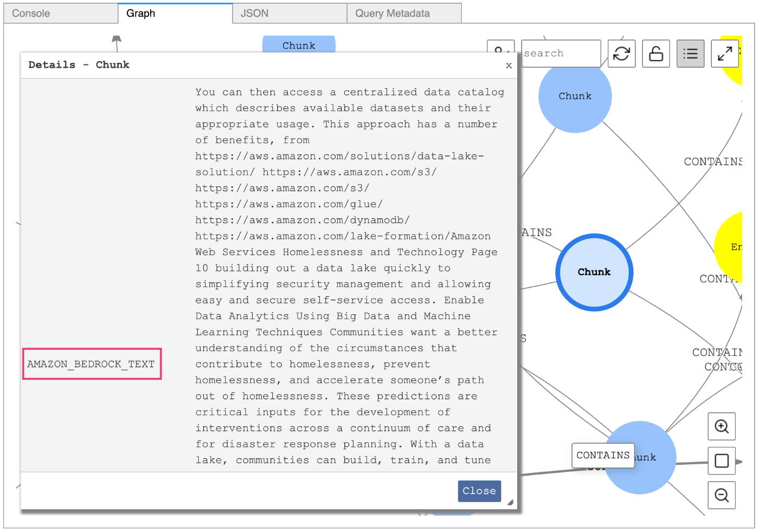The width and height of the screenshot is (759, 532).
Task: Click the Chunk node behind the dialog's top
Action: [299, 44]
